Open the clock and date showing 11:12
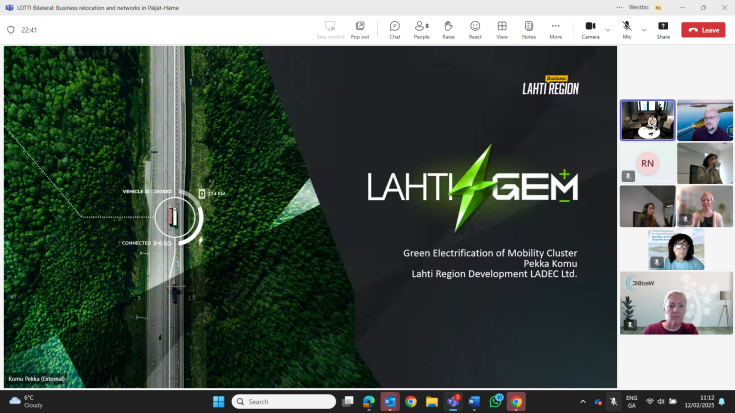735x413 pixels. tap(699, 402)
